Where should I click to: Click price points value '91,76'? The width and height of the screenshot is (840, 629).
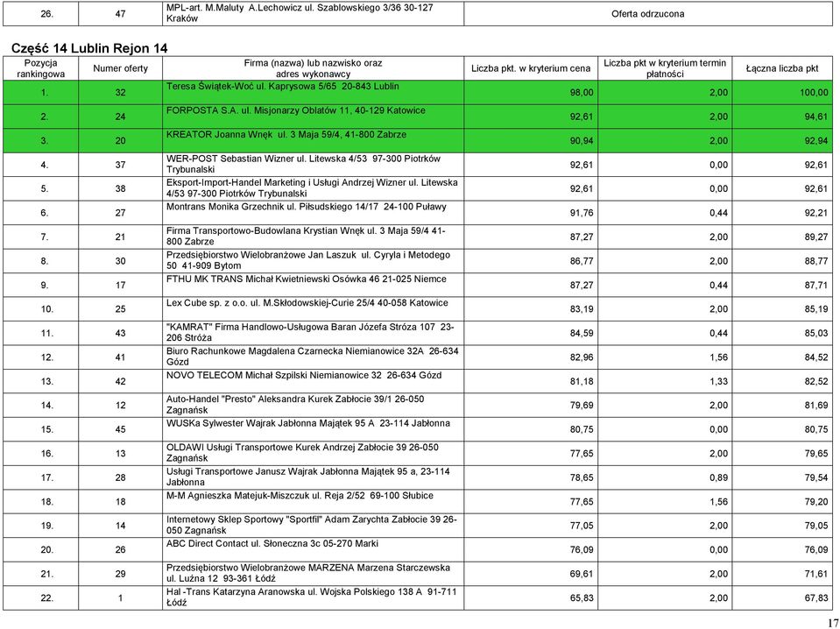(x=582, y=213)
